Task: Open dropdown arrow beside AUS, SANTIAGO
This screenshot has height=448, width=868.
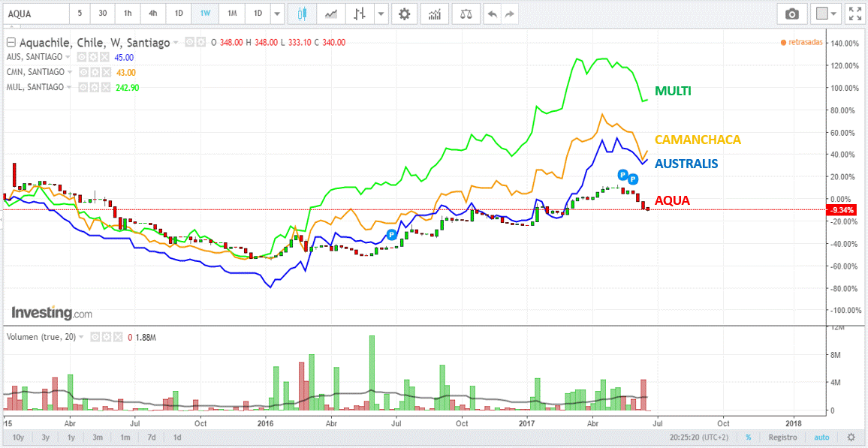Action: [68, 57]
